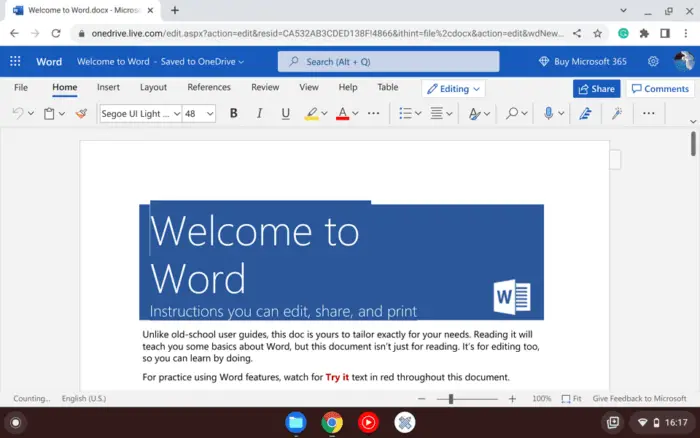Click Give Feedback to Microsoft
The height and width of the screenshot is (438, 700).
639,399
